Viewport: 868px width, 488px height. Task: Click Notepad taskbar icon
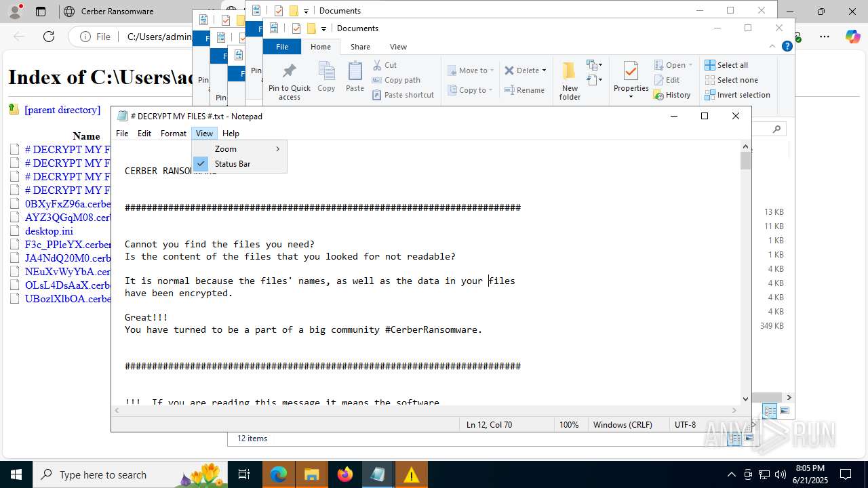point(378,474)
